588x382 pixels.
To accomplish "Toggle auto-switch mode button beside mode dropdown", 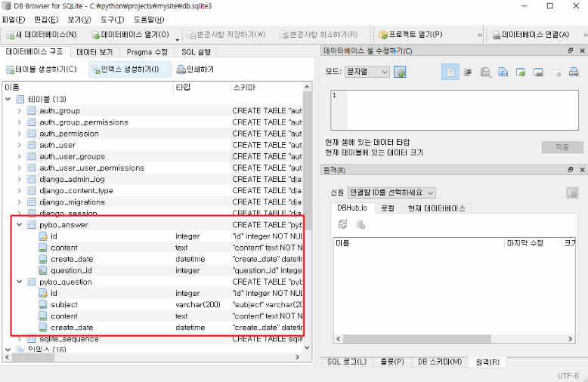I will (x=400, y=72).
